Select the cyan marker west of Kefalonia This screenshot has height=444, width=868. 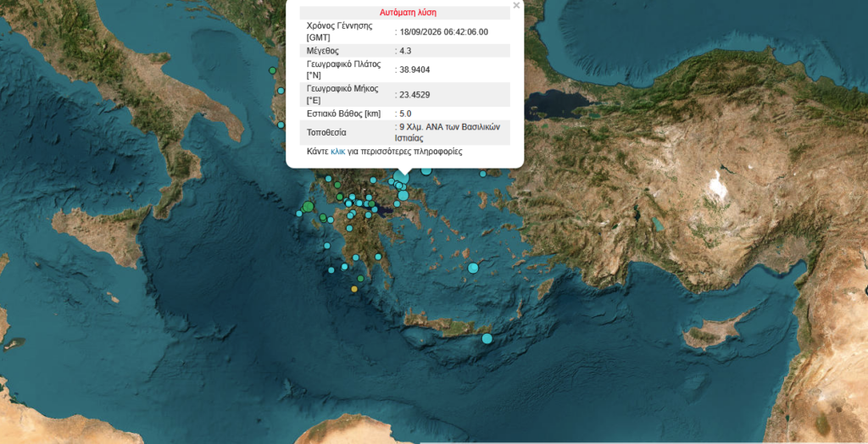click(299, 214)
